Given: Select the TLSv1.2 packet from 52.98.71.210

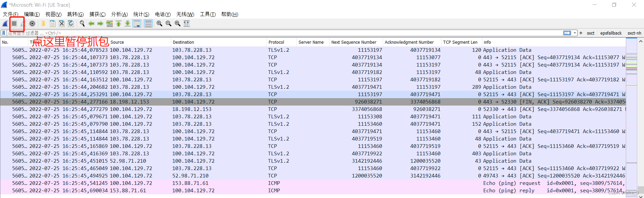Looking at the screenshot, I should (x=313, y=161).
